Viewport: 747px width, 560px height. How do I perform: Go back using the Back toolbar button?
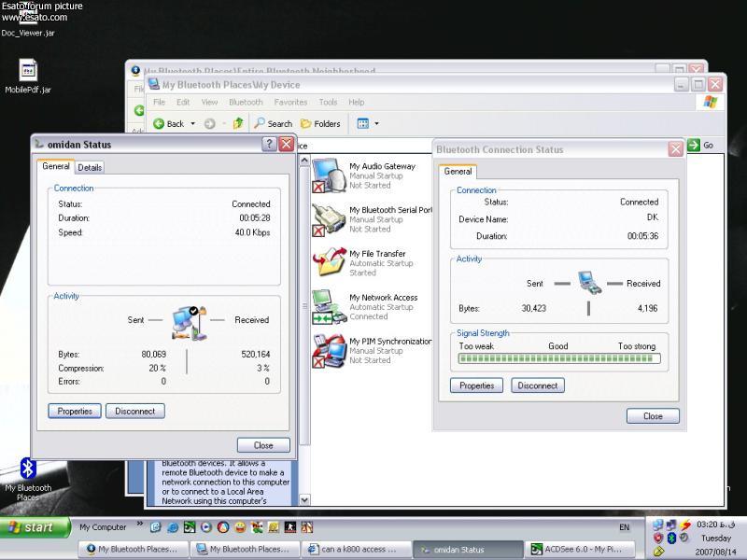click(x=169, y=124)
